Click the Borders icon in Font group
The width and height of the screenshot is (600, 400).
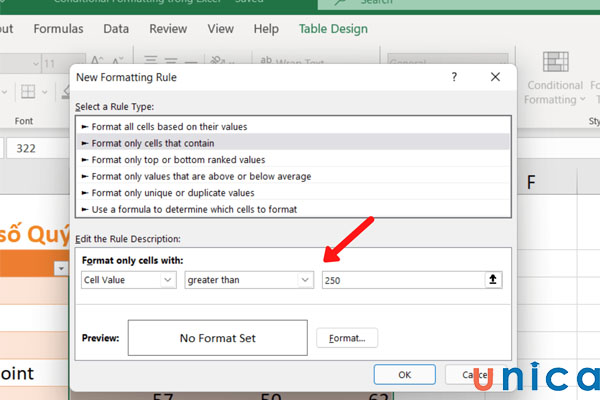click(x=29, y=92)
